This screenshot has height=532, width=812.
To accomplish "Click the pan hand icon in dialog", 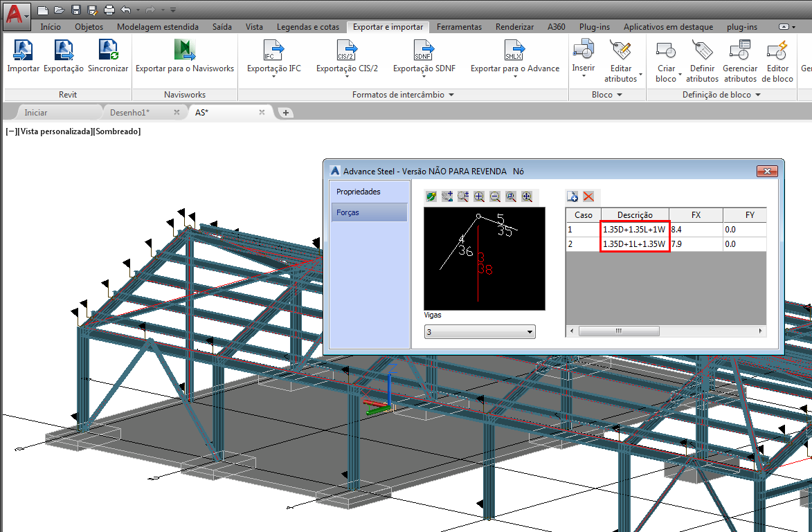I will pos(447,196).
